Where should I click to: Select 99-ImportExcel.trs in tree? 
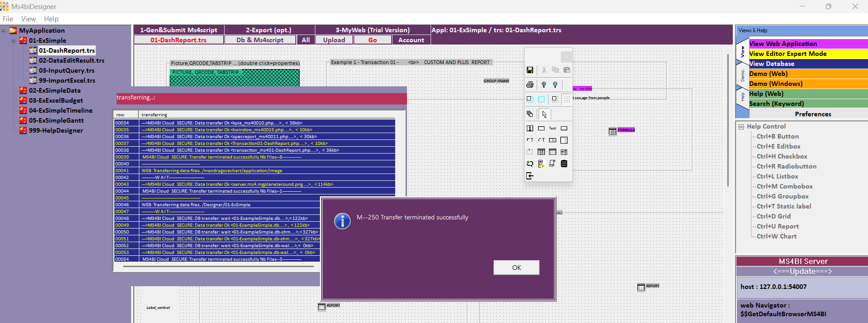67,80
